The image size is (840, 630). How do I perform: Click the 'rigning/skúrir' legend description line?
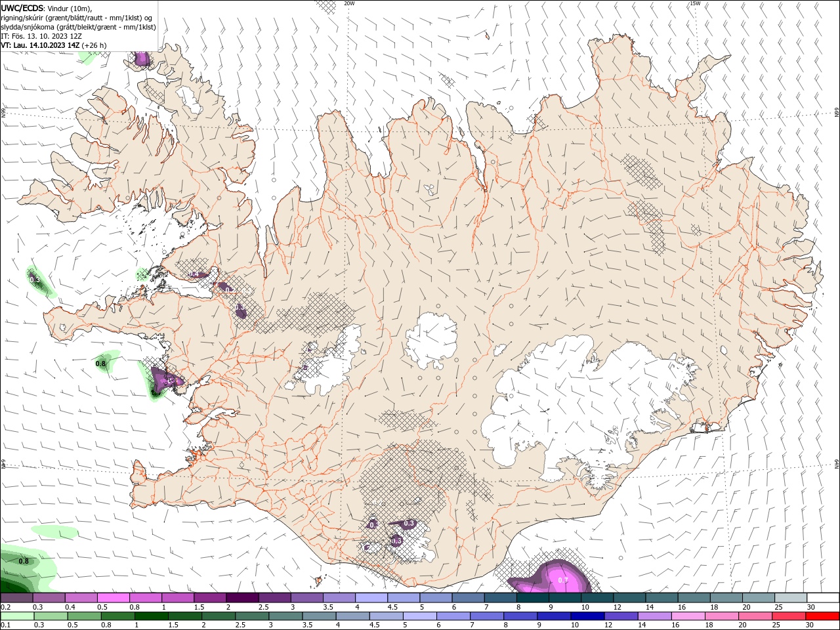click(x=77, y=18)
